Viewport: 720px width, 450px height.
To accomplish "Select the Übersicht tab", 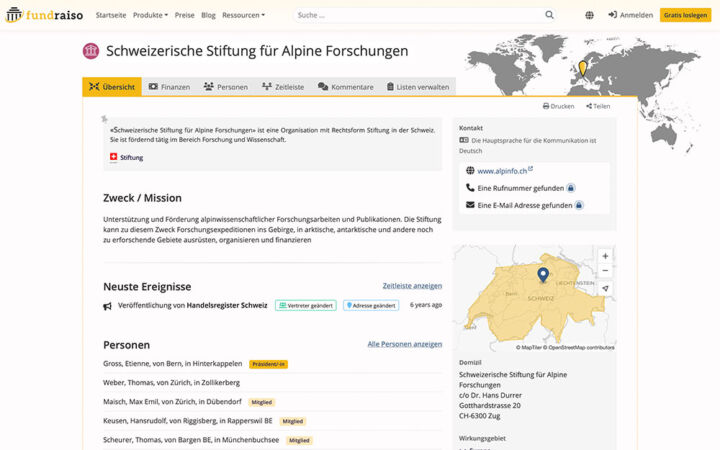I will point(112,87).
